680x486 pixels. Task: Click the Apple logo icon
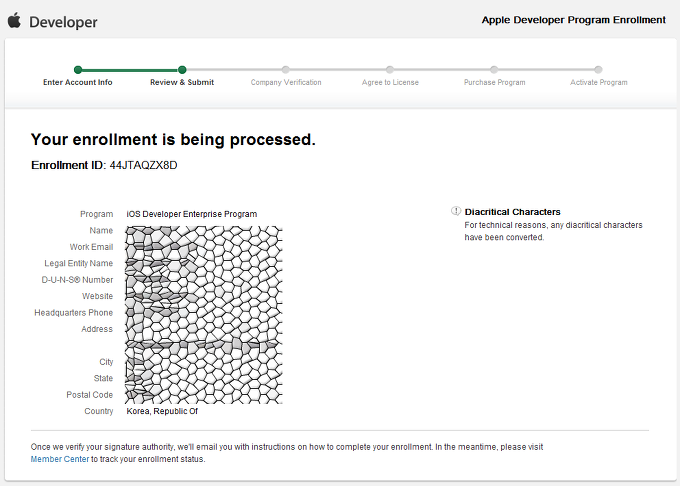[14, 20]
